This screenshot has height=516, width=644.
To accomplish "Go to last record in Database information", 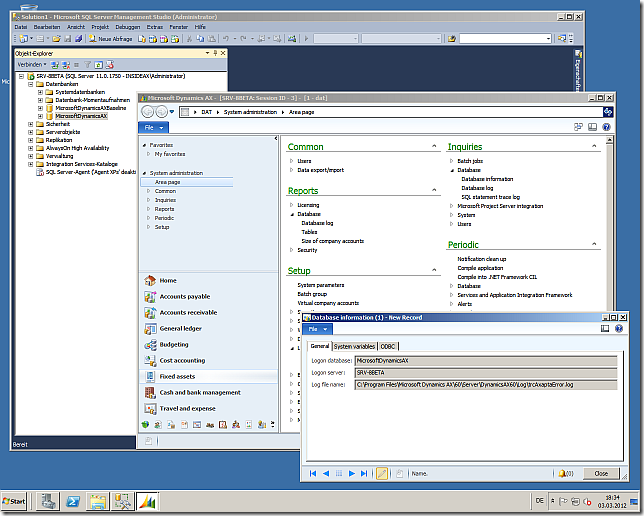I will tap(364, 474).
